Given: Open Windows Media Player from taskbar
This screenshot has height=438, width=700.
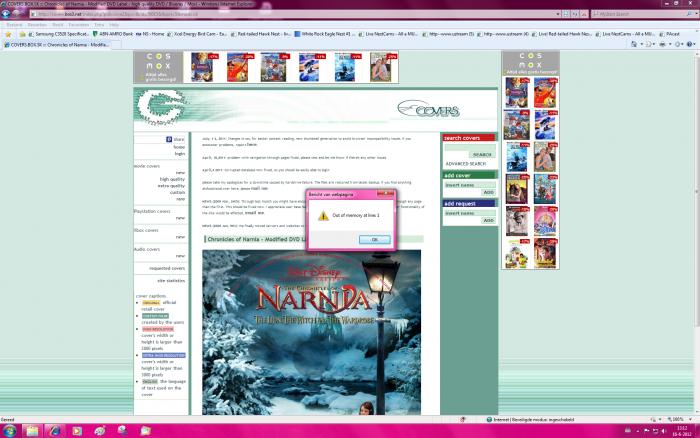Looking at the screenshot, I should pyautogui.click(x=77, y=431).
